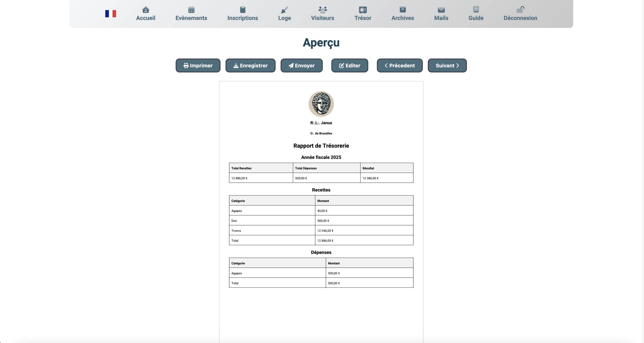The width and height of the screenshot is (644, 343).
Task: Send the report with the Envoyer button
Action: (x=301, y=66)
